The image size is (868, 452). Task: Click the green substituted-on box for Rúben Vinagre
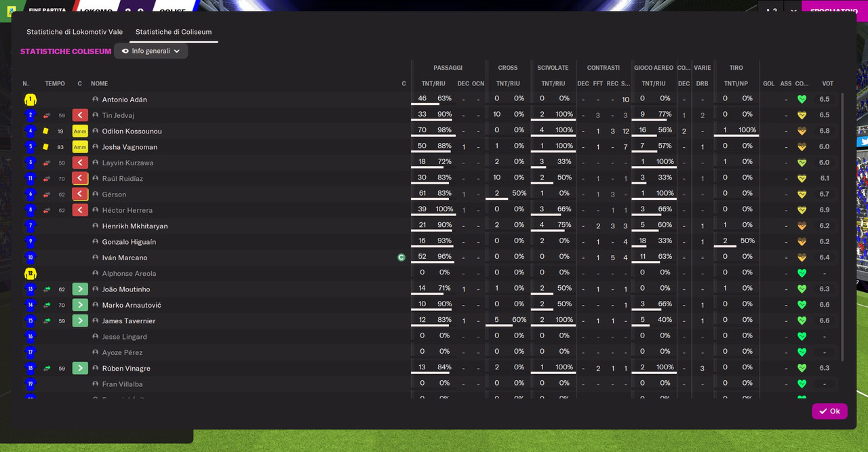coord(80,368)
